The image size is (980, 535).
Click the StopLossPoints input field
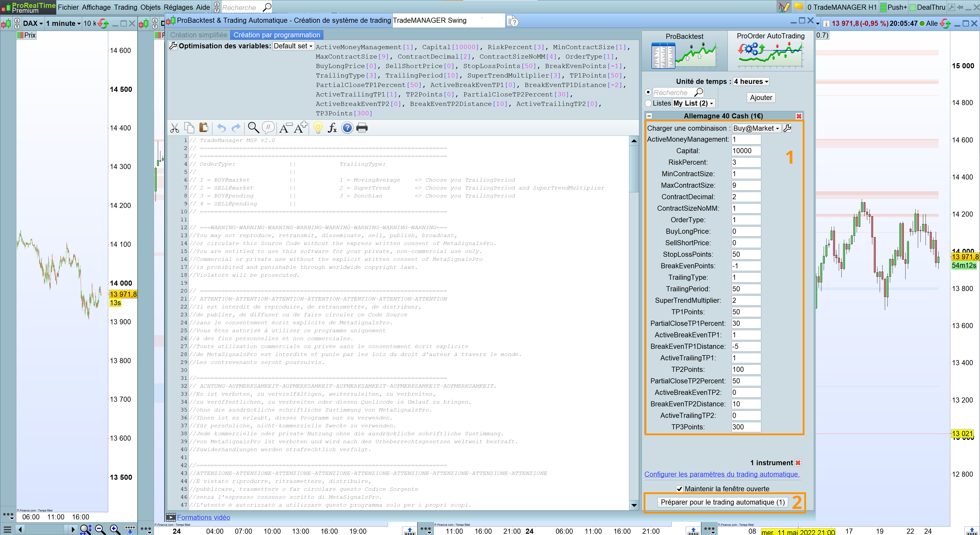click(746, 254)
